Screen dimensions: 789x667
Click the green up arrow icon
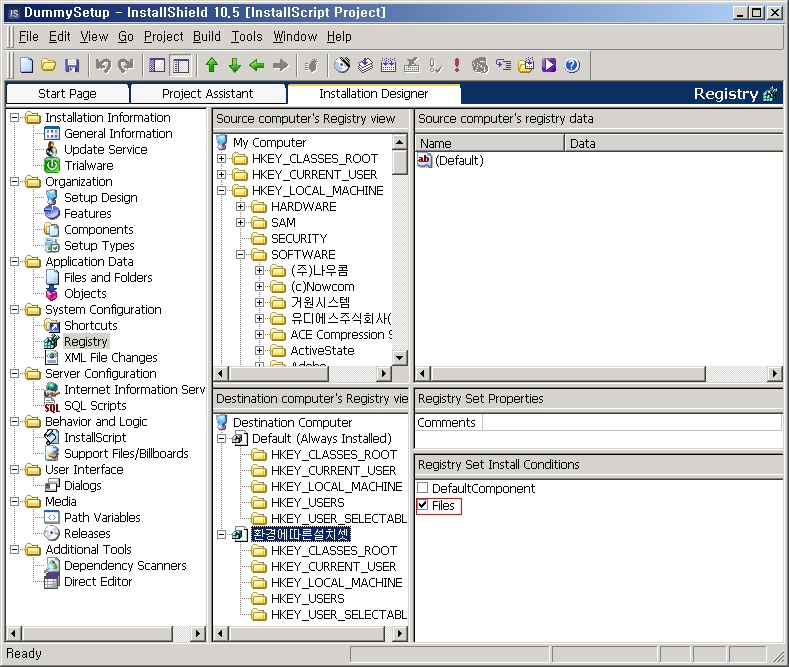pos(212,65)
